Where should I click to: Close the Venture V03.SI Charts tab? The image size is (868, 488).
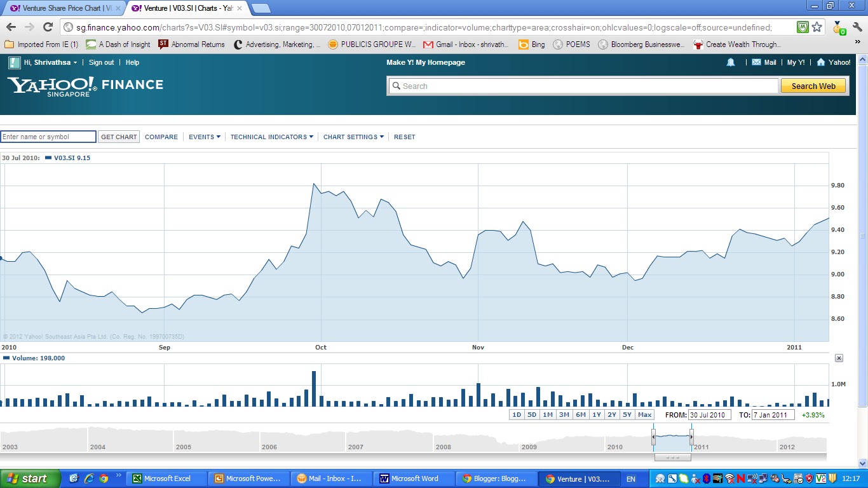point(240,8)
